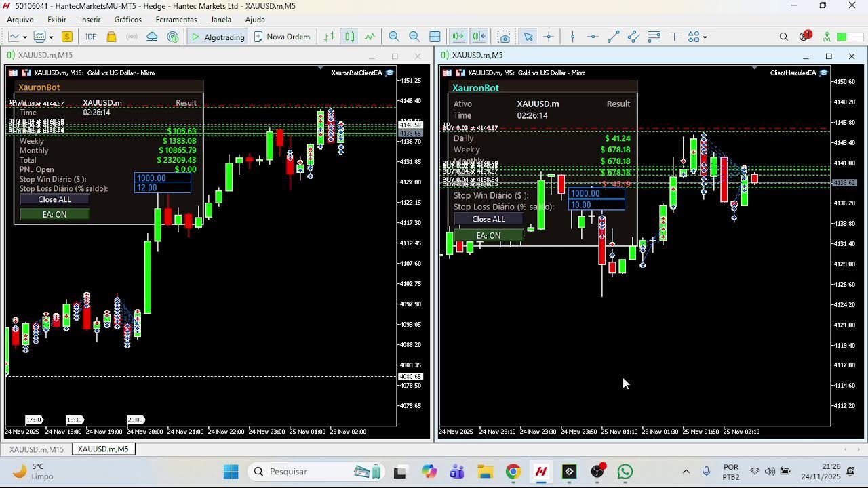
Task: Click the green connection traffic bar
Action: tap(850, 37)
